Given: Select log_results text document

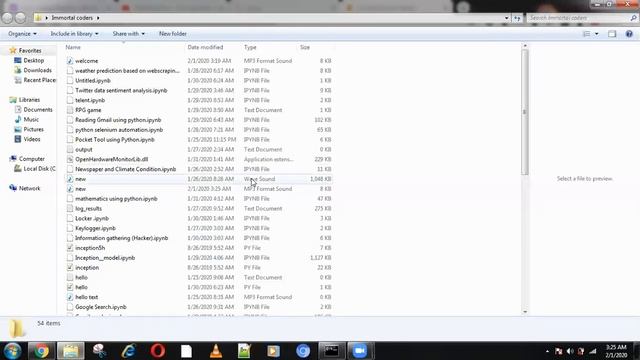Looking at the screenshot, I should point(89,209).
